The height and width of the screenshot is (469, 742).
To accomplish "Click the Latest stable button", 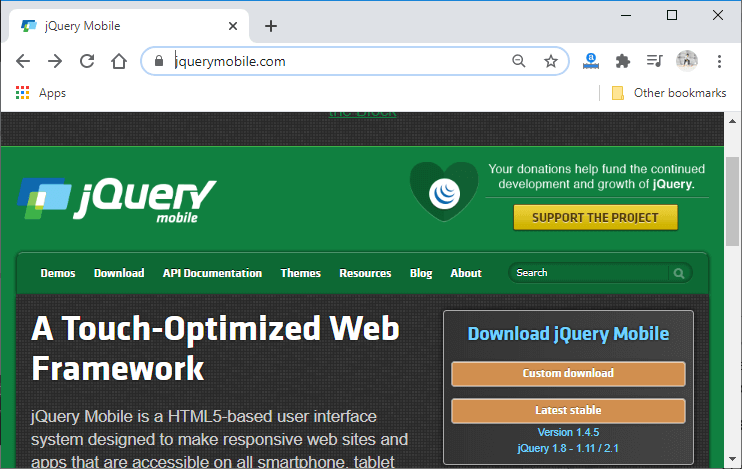I will point(568,410).
